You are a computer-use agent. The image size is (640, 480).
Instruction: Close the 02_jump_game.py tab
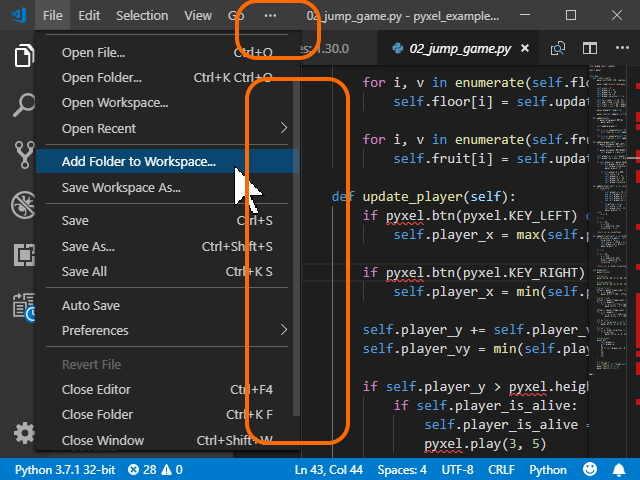[x=525, y=49]
